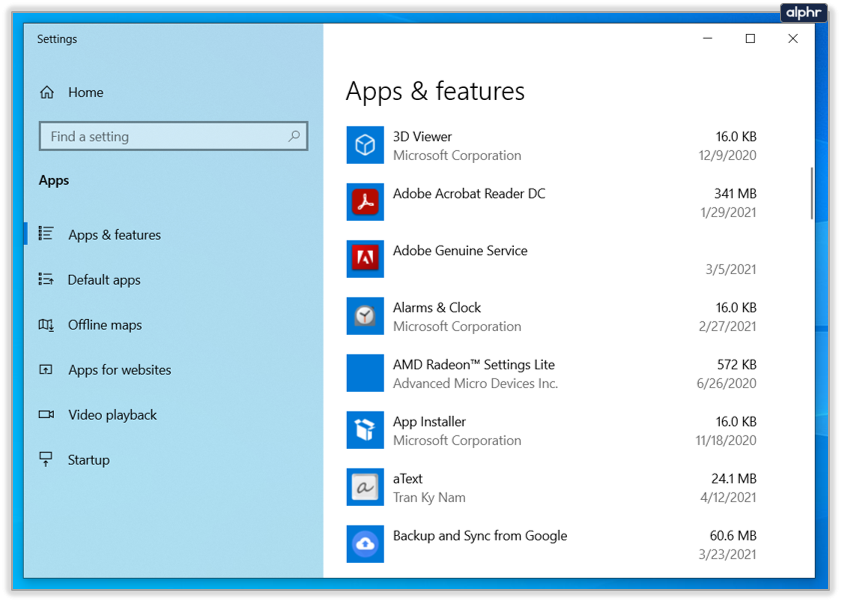Go to Home in Settings sidebar

click(85, 92)
